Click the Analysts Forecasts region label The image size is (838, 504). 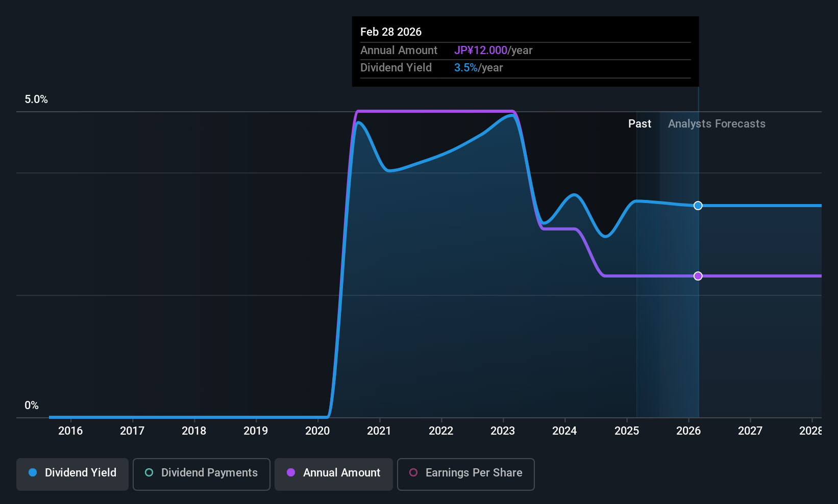tap(717, 124)
